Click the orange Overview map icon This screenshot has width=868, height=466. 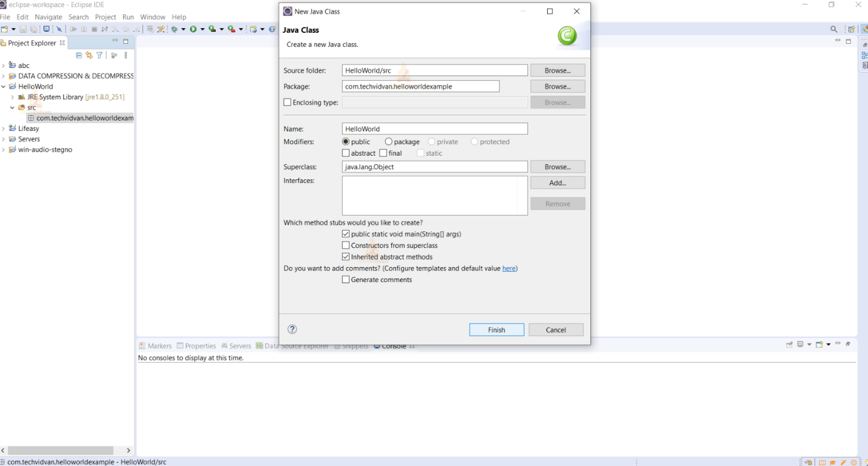822,462
